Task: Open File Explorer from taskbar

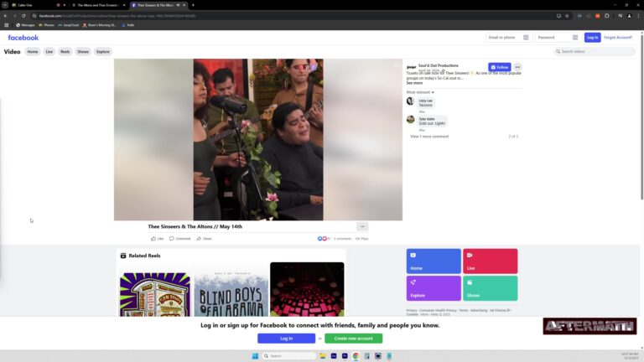Action: tap(322, 356)
